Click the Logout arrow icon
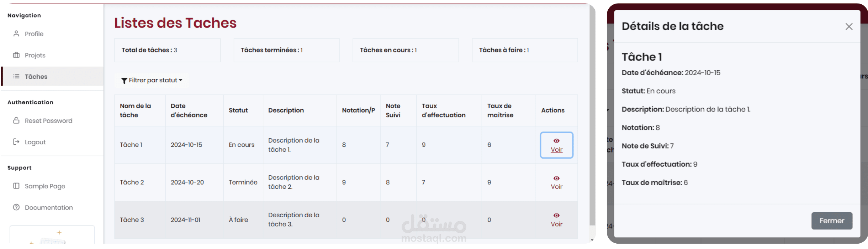The height and width of the screenshot is (249, 868). tap(16, 142)
